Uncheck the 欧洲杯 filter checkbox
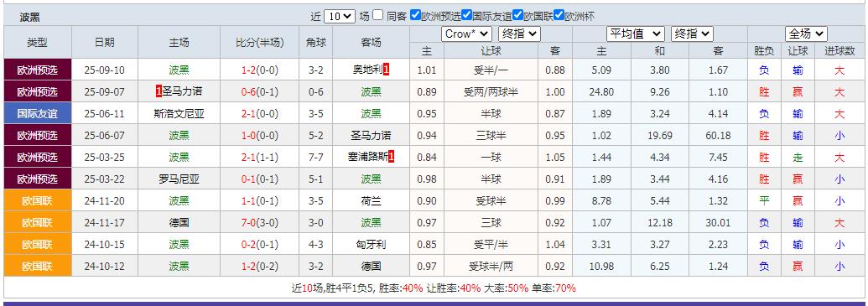This screenshot has width=868, height=306. (x=559, y=15)
